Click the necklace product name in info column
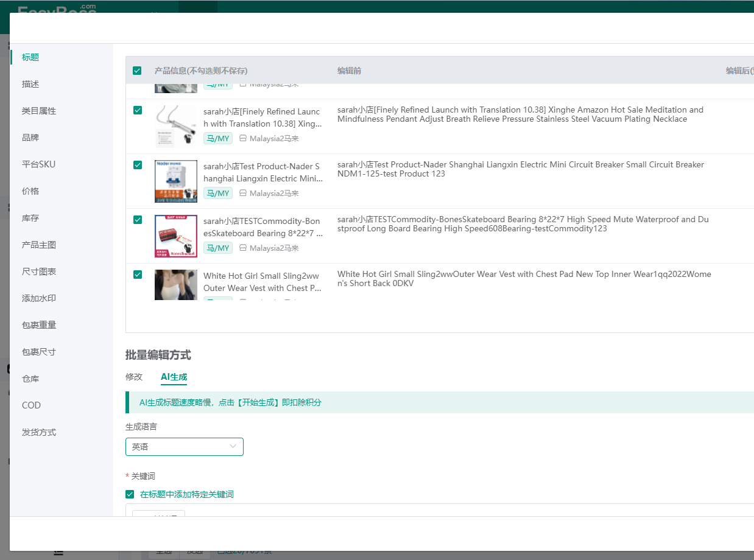 [262, 117]
